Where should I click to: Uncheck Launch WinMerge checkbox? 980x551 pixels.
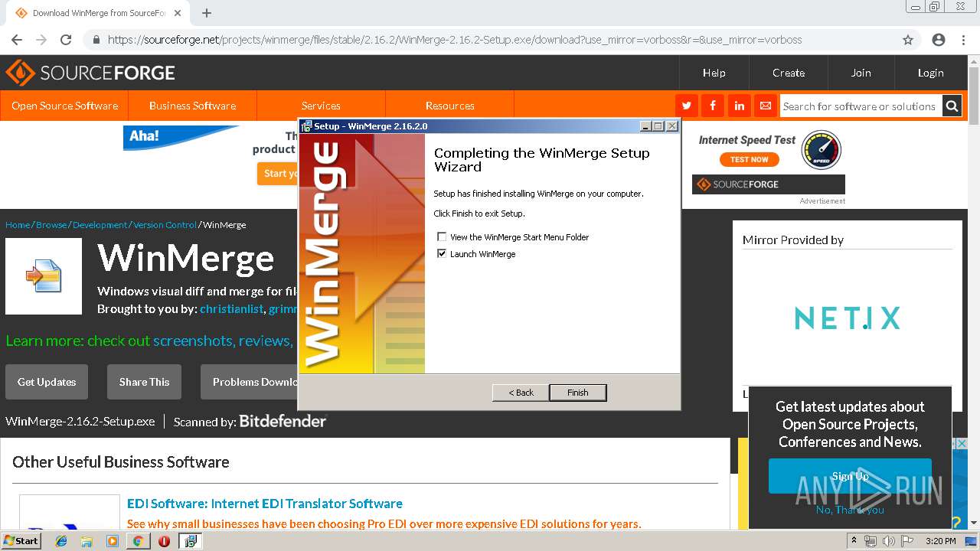coord(442,254)
